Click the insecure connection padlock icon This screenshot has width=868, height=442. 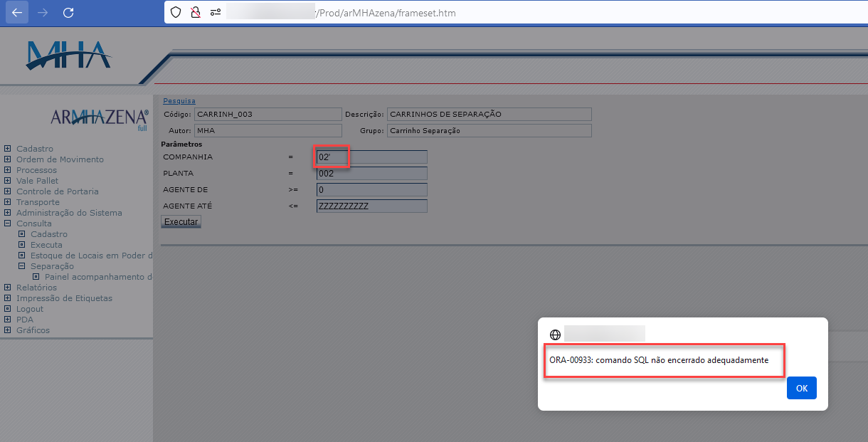coord(195,13)
